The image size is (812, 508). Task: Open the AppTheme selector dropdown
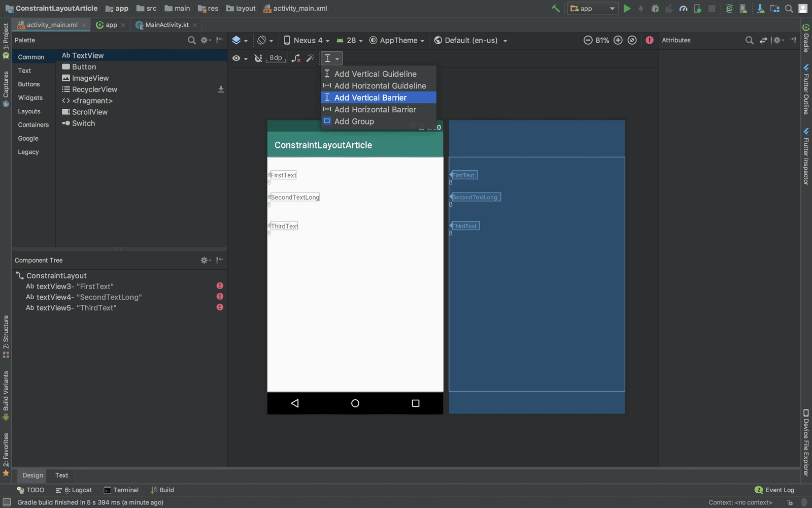tap(397, 40)
